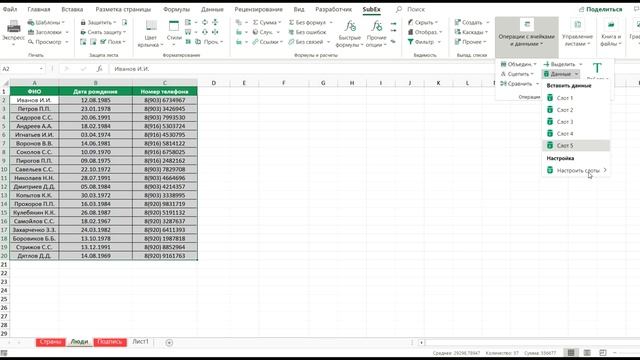Click the Каскады button
640x360 pixels.
(x=471, y=32)
